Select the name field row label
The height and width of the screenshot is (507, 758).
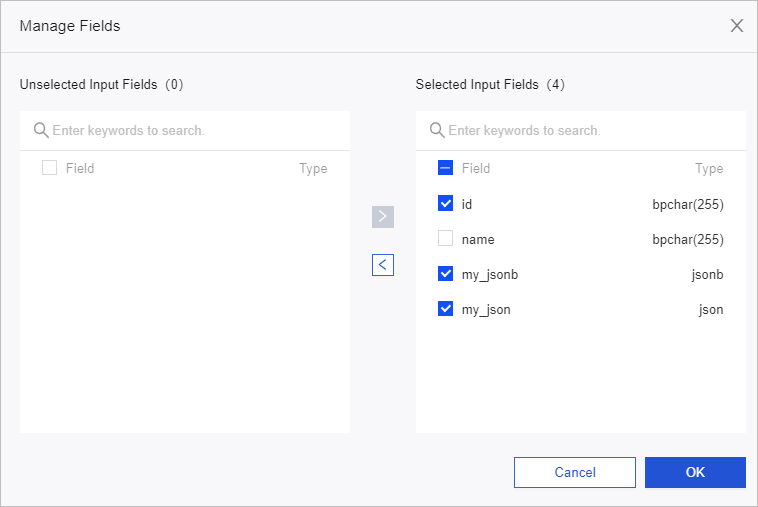(x=478, y=239)
